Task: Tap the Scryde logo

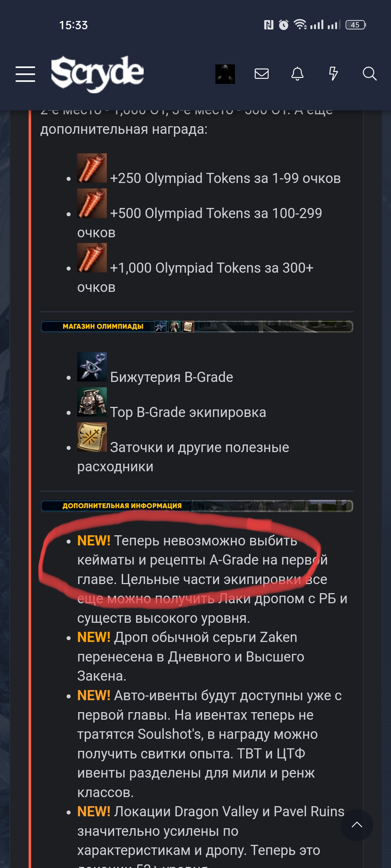Action: (97, 74)
